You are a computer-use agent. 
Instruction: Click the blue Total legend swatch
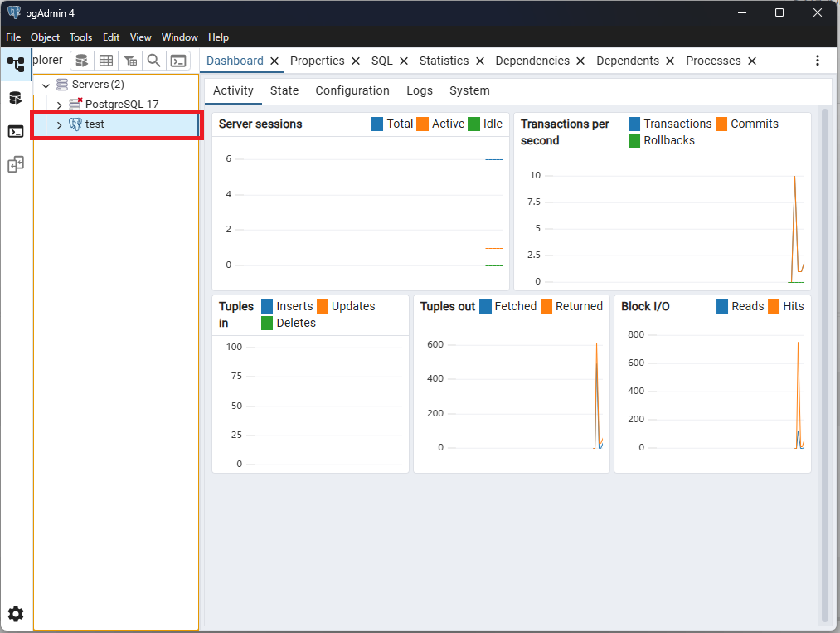[x=377, y=124]
